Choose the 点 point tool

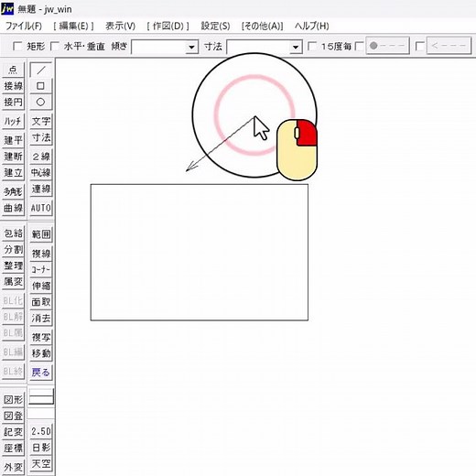pos(13,70)
